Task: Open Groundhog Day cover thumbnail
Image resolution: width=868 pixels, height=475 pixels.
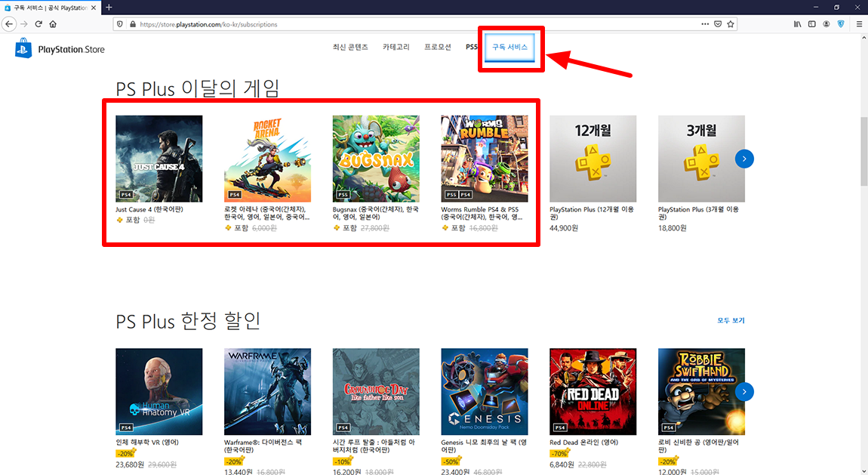Action: [x=376, y=392]
